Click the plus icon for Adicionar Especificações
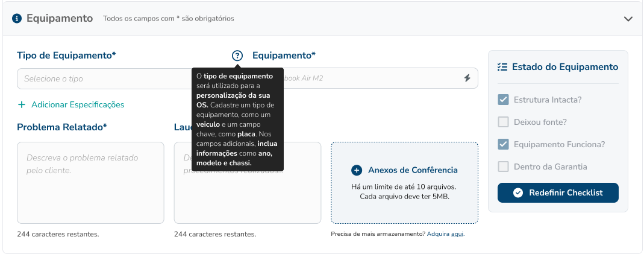 (x=22, y=104)
